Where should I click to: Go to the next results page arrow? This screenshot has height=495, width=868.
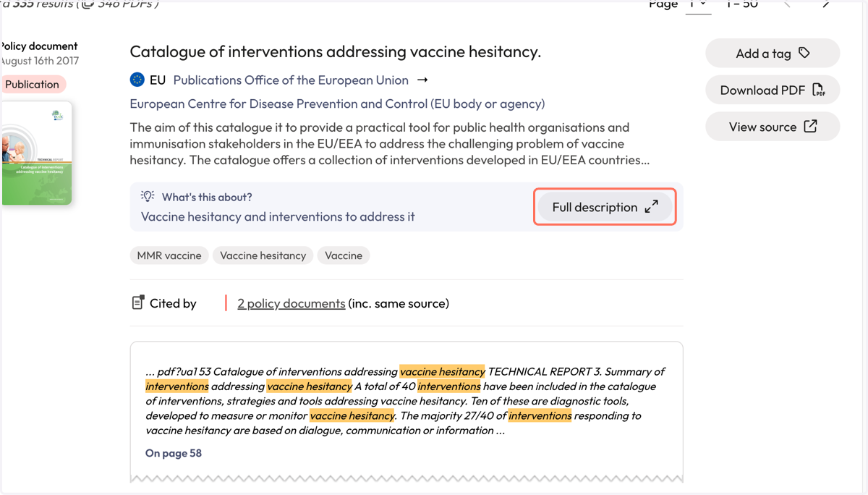[825, 4]
